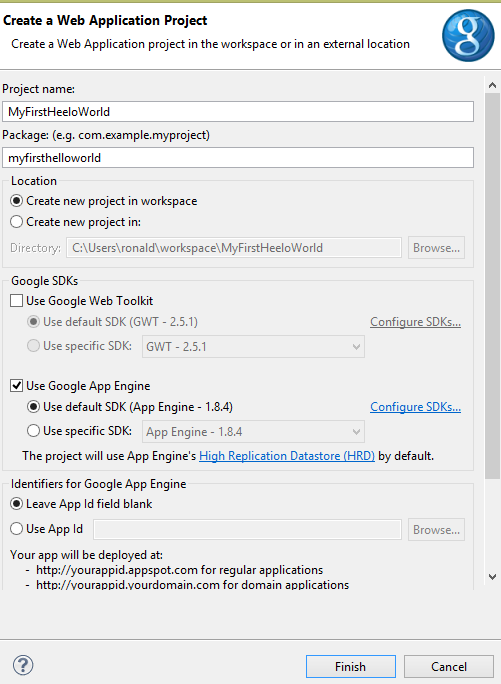Open the GWT - 2.5.1 dropdown
Screen dimensions: 501x684
point(253,347)
